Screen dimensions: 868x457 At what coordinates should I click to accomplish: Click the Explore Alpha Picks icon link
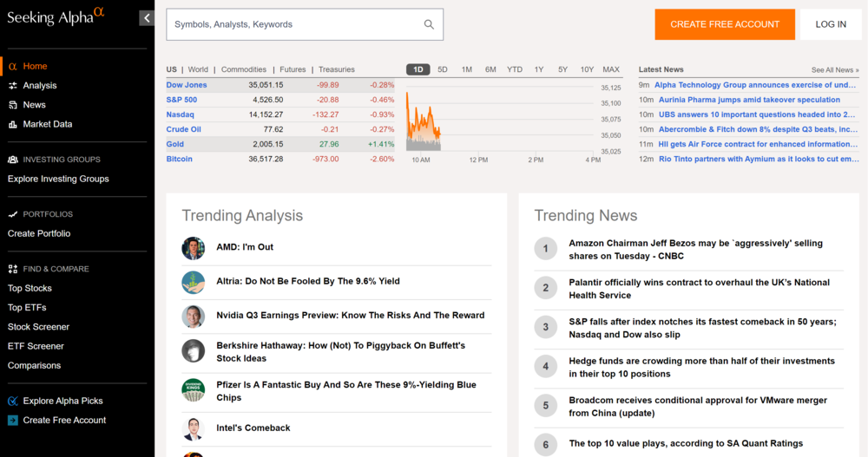pyautogui.click(x=13, y=401)
